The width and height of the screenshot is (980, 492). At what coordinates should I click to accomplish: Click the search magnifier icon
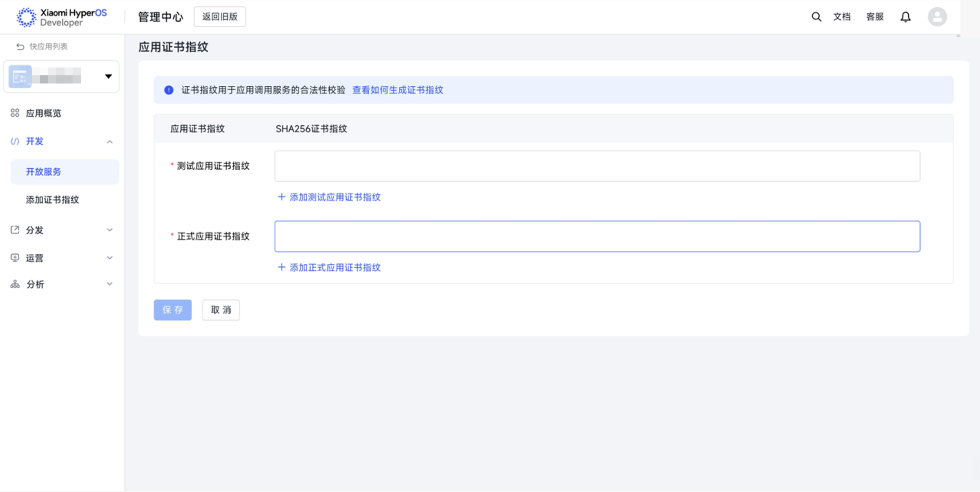[x=816, y=17]
